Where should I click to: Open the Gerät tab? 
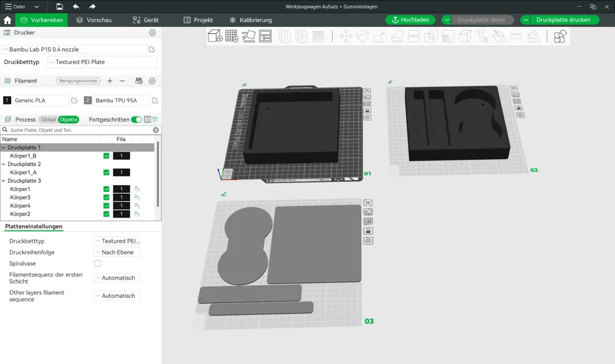click(x=146, y=20)
